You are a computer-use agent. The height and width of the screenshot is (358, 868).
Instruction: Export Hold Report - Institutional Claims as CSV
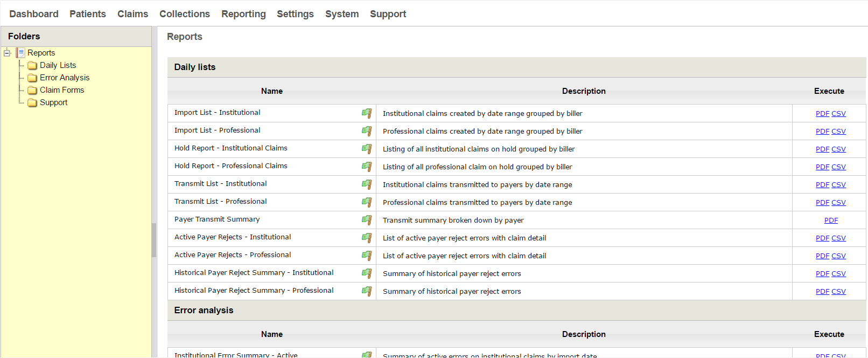point(838,149)
